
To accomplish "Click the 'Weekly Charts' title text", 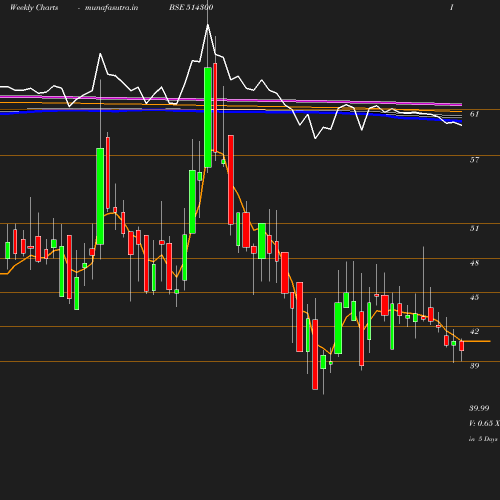I will [x=34, y=7].
